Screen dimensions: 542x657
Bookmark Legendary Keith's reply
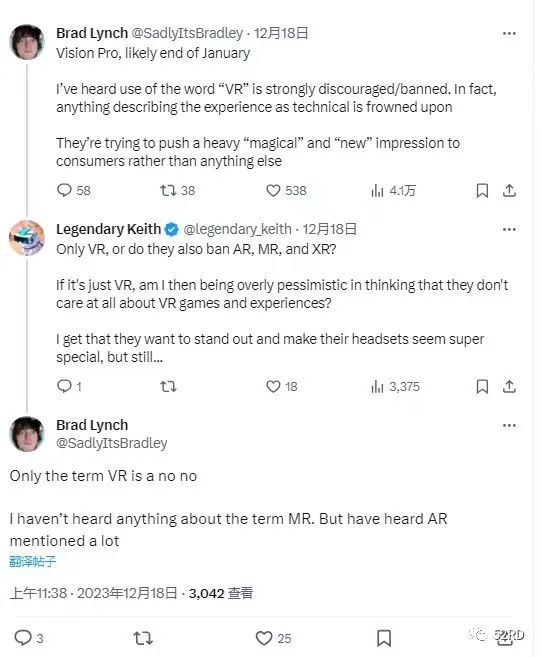coord(482,386)
